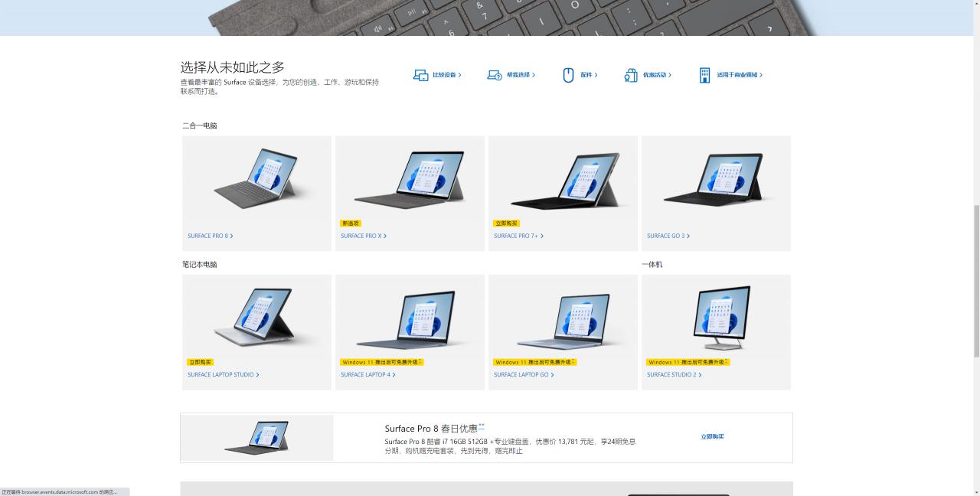
Task: Click the Surface Pro 8 product image
Action: click(256, 178)
